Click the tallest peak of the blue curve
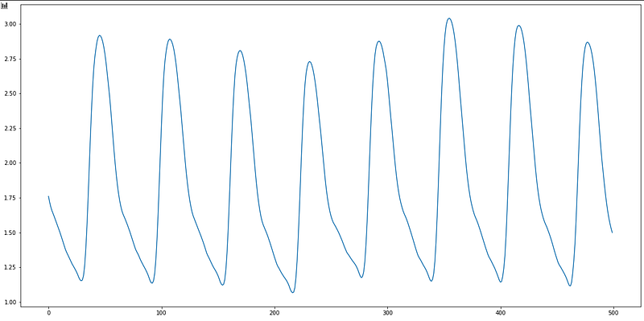This screenshot has height=321, width=644. [x=449, y=19]
